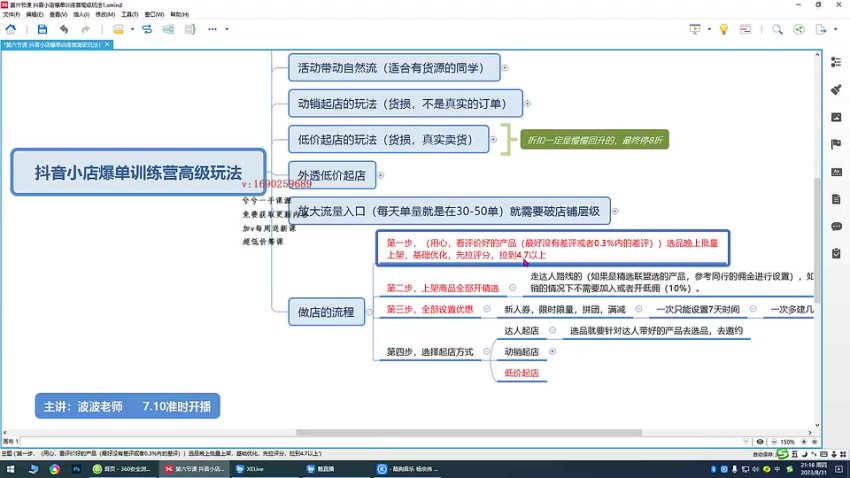
Task: Open the 文件(F) menu
Action: [10, 16]
